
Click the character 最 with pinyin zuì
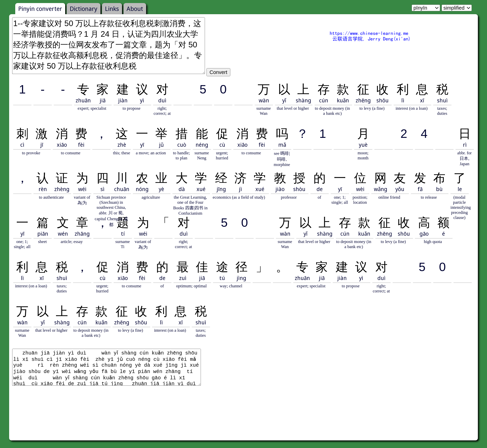(x=182, y=267)
